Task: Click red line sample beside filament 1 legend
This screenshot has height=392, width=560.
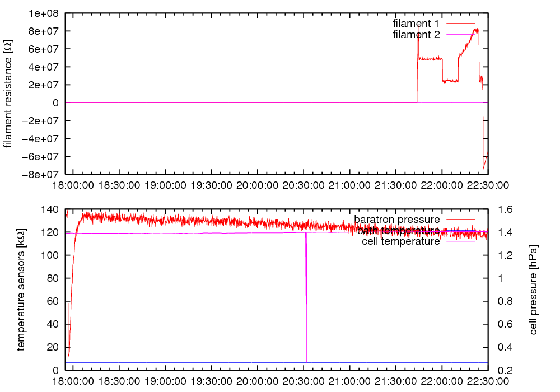Action: coord(459,24)
